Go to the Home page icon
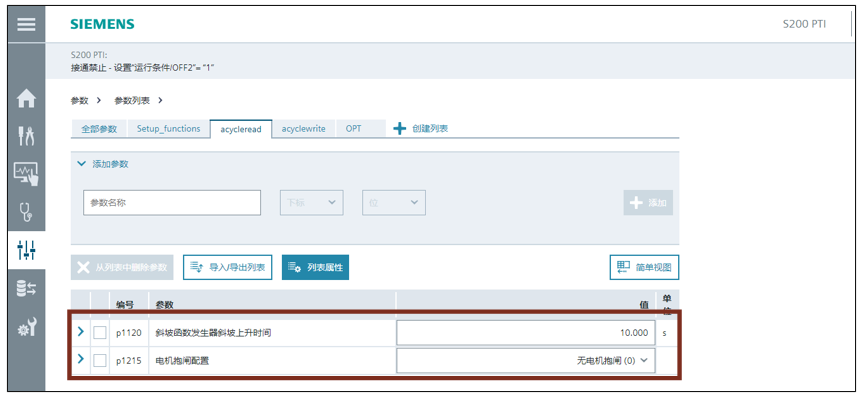 pos(26,99)
